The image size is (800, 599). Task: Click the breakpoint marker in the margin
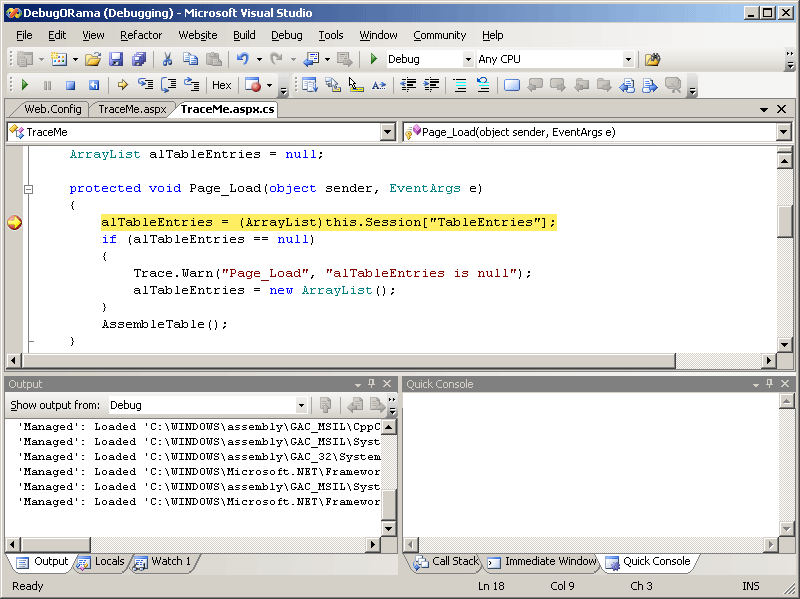click(14, 222)
